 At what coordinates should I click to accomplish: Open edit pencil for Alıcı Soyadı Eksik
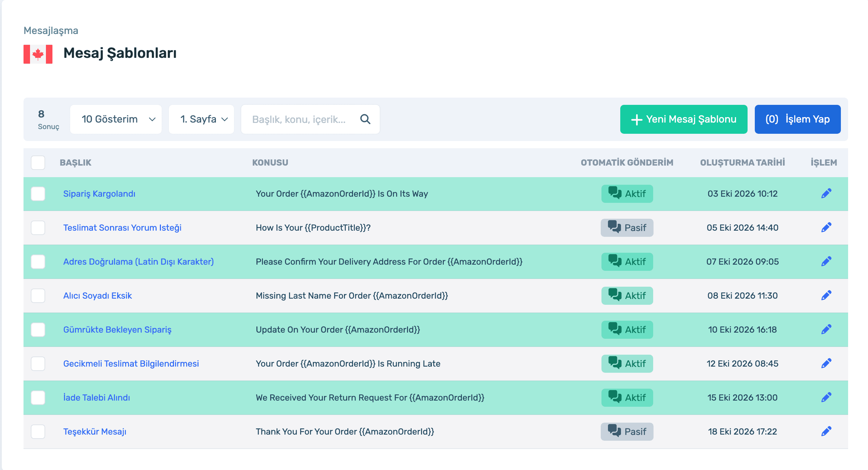click(x=826, y=295)
